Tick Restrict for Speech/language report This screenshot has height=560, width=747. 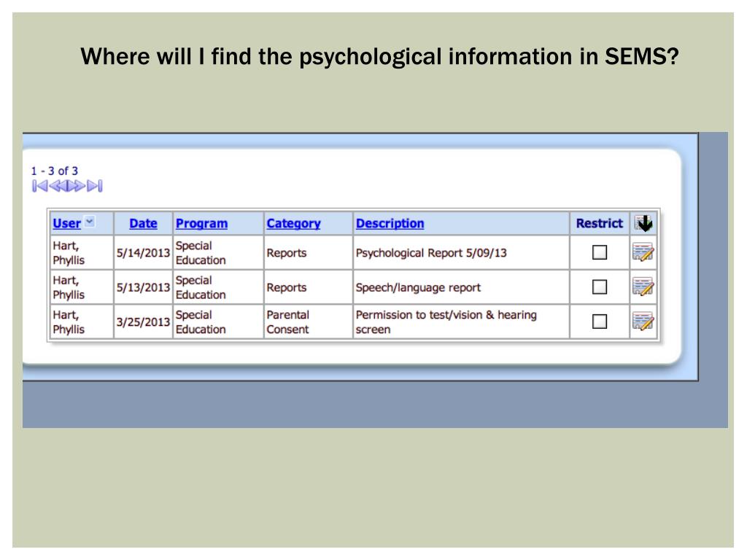[600, 287]
